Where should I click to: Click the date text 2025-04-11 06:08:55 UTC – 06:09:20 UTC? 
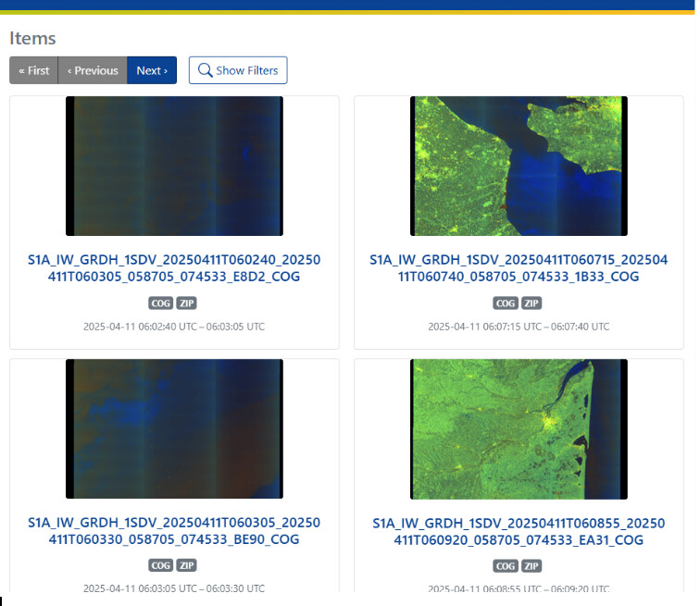[x=519, y=588]
